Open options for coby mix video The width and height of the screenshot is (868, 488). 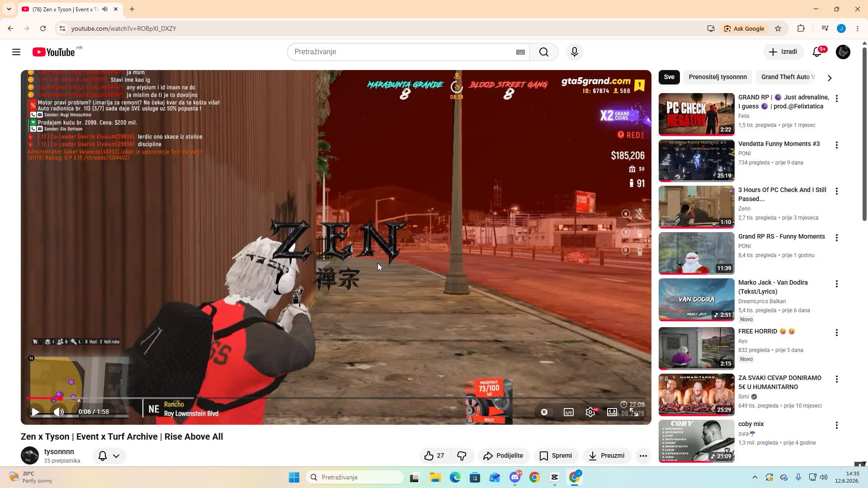[x=837, y=425]
